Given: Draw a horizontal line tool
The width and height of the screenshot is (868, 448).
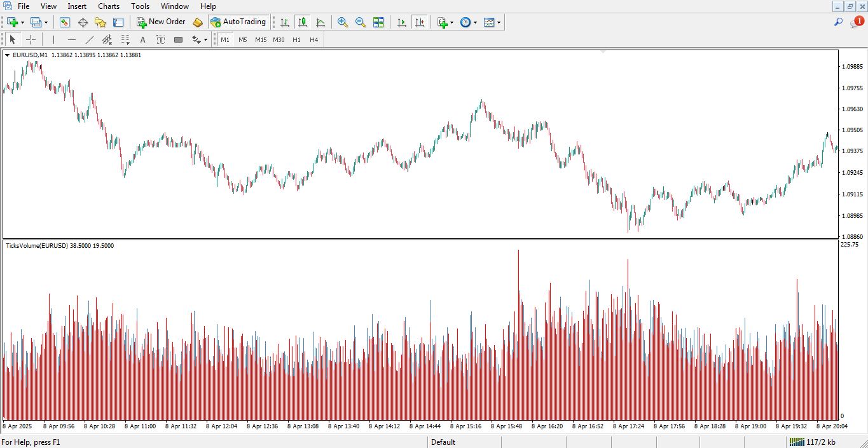Looking at the screenshot, I should point(72,39).
